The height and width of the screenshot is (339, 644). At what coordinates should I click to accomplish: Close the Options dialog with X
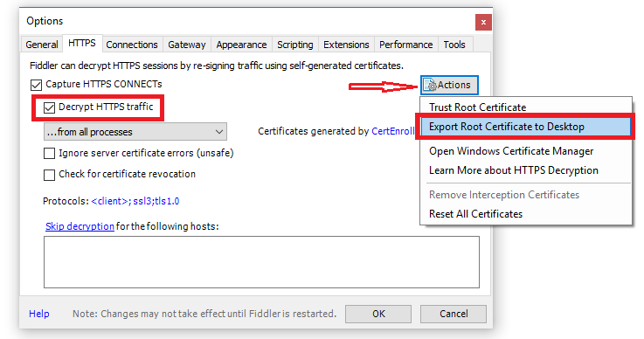coord(483,22)
